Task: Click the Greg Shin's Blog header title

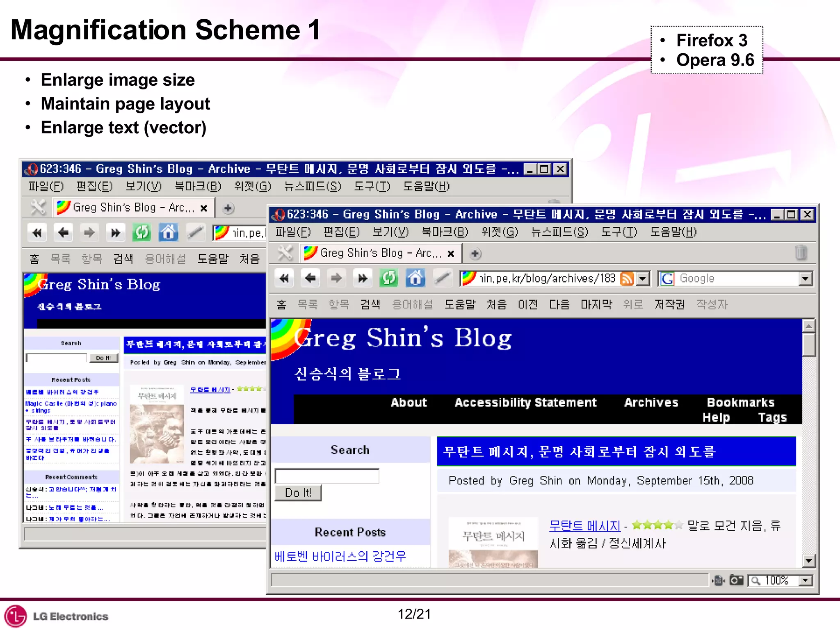Action: [x=403, y=338]
